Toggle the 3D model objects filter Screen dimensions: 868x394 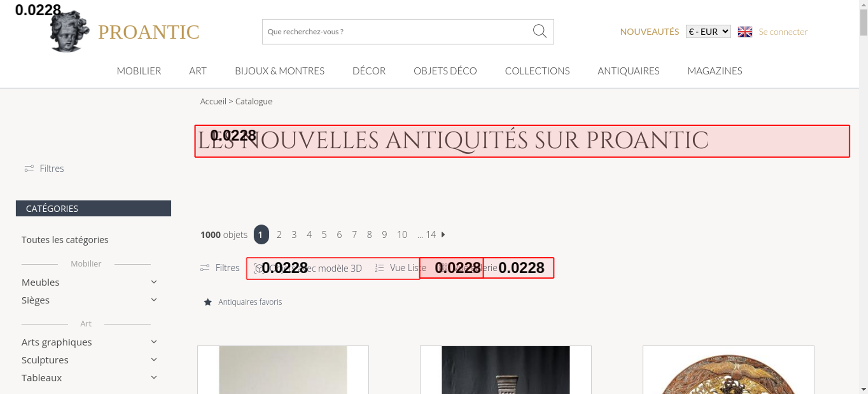pyautogui.click(x=308, y=268)
